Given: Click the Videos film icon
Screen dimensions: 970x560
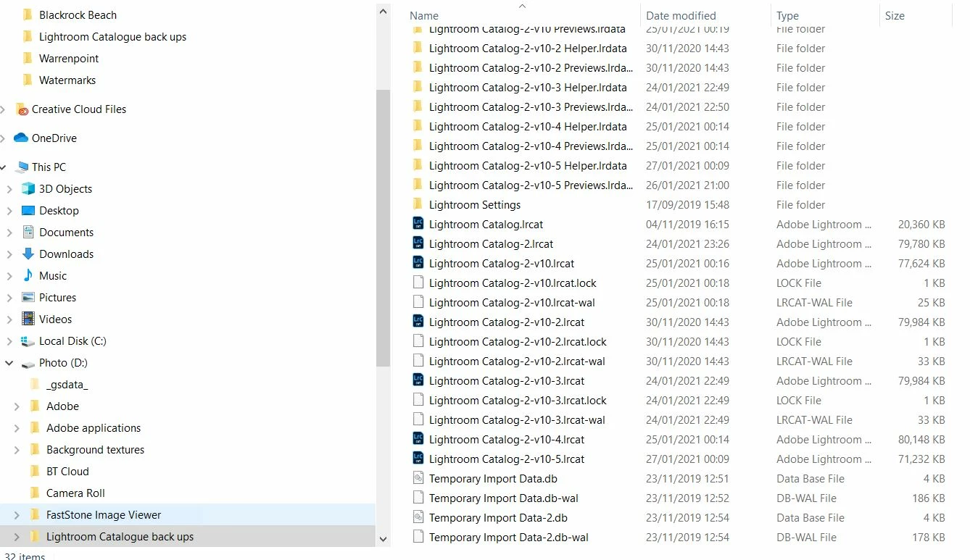Looking at the screenshot, I should (x=28, y=319).
